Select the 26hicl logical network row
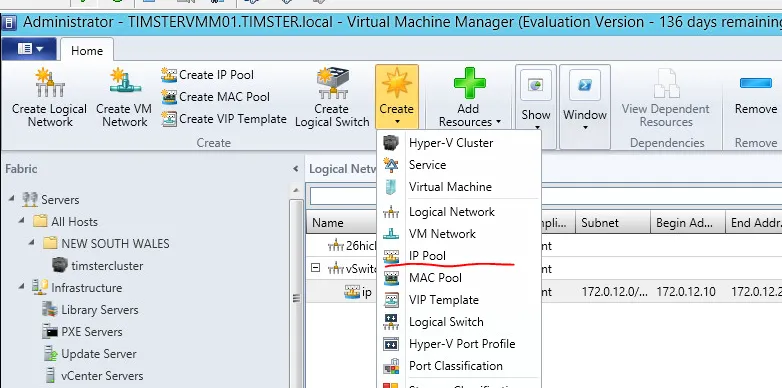 point(544,245)
